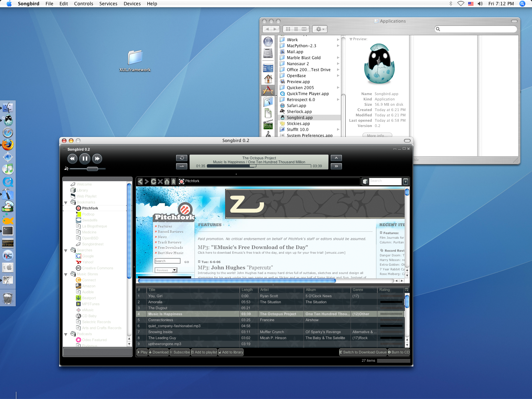
Task: Open the Edit menu
Action: 64,4
